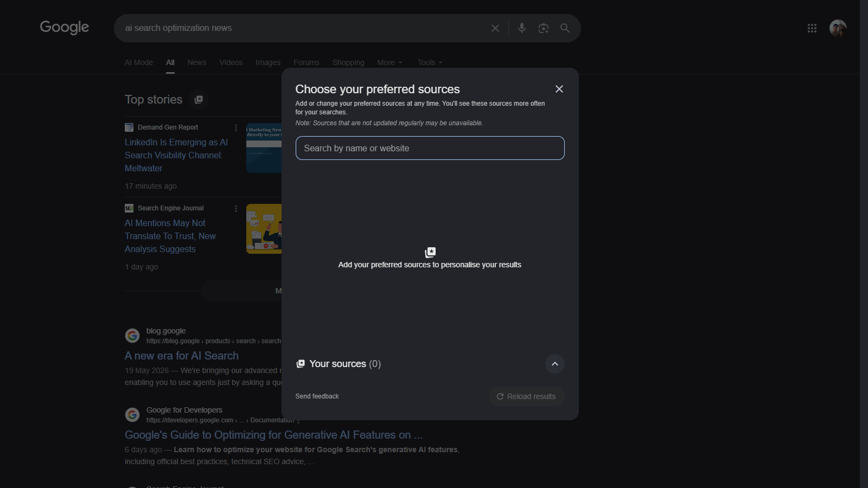868x488 pixels.
Task: Open the LinkedIn Is Emerging as AI Search story
Action: coord(177,155)
